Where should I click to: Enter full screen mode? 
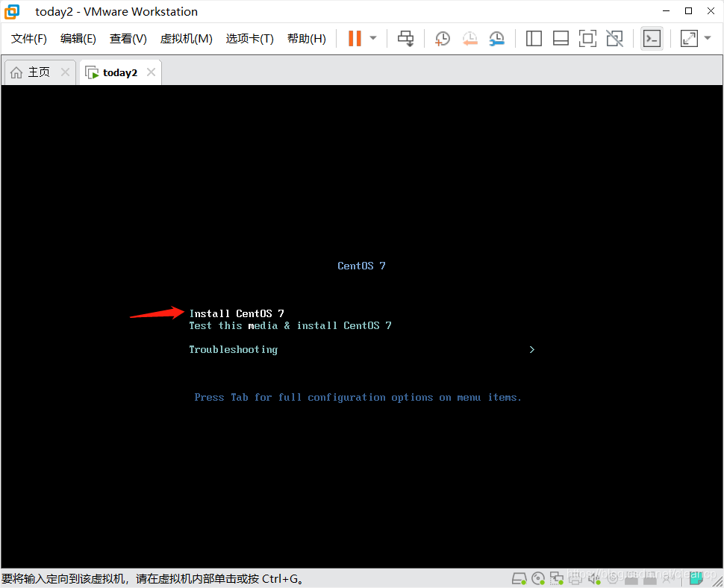[x=587, y=38]
